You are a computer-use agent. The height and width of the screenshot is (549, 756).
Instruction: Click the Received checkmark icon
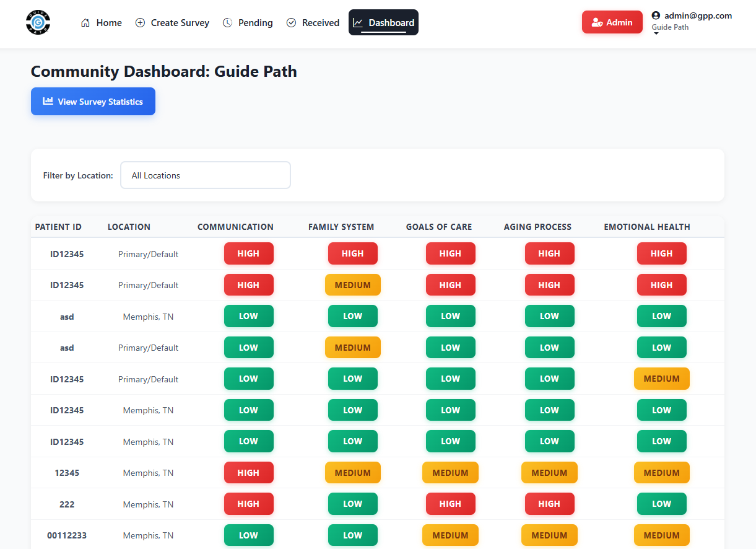point(291,22)
